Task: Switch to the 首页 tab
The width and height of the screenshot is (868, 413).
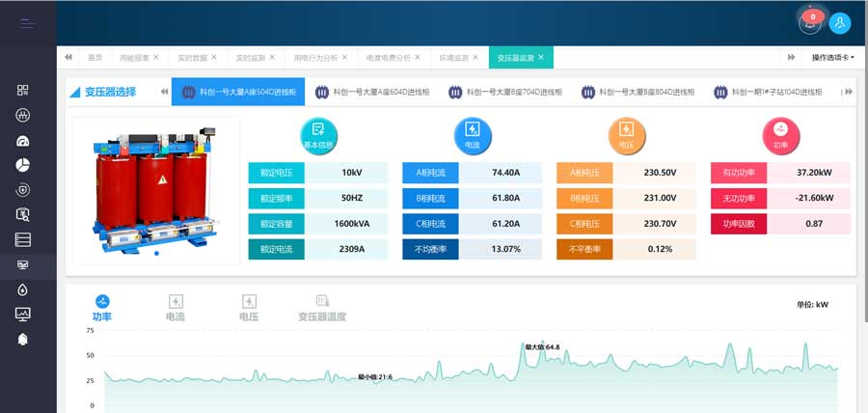Action: (x=95, y=58)
